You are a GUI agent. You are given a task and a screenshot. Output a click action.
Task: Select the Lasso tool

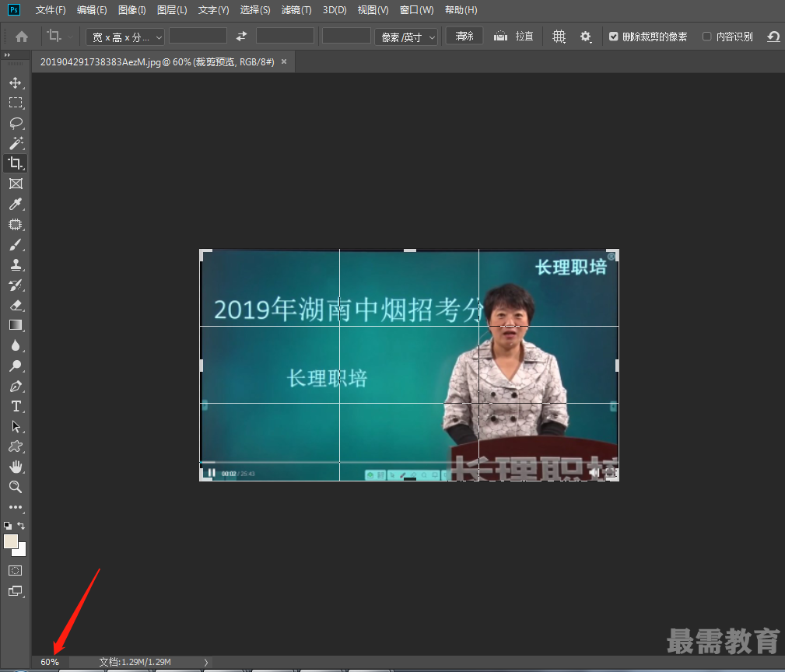(16, 123)
